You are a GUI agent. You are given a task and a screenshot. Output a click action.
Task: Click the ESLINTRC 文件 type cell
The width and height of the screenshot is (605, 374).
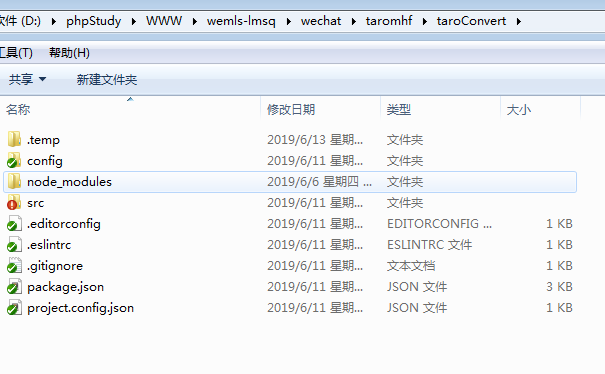pos(429,245)
